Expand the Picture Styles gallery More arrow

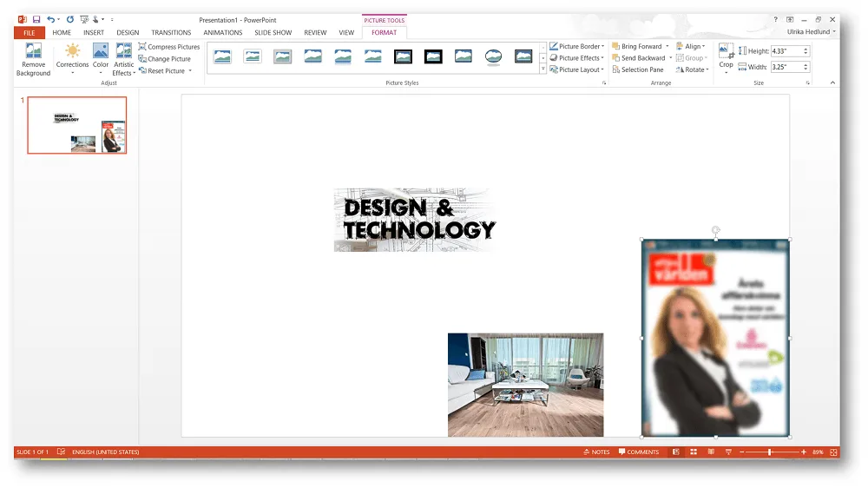(543, 69)
